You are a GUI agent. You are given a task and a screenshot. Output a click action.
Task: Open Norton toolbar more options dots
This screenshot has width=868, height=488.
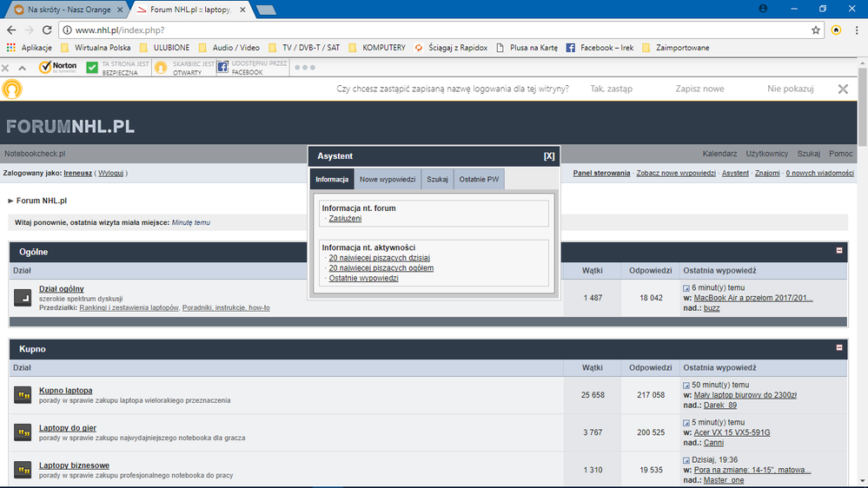[304, 68]
